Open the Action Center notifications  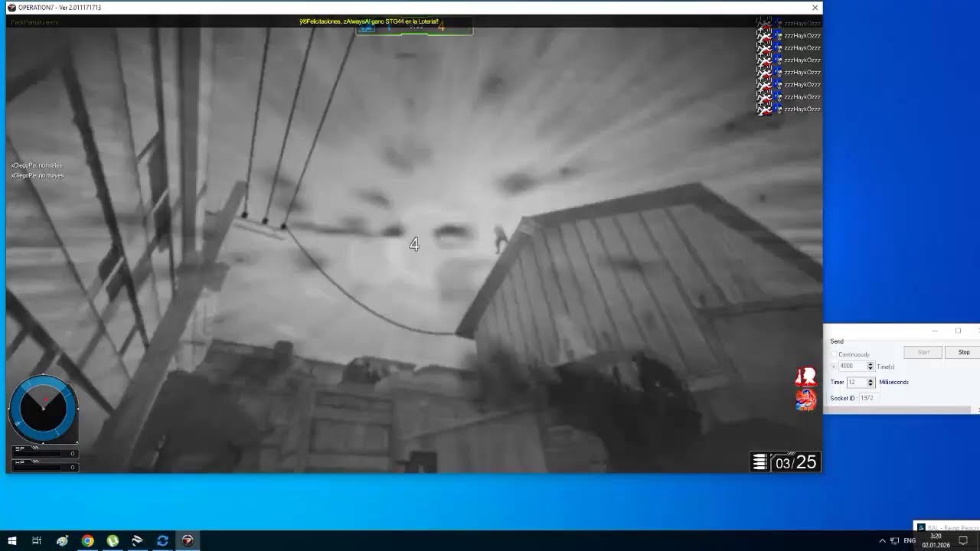click(x=963, y=540)
